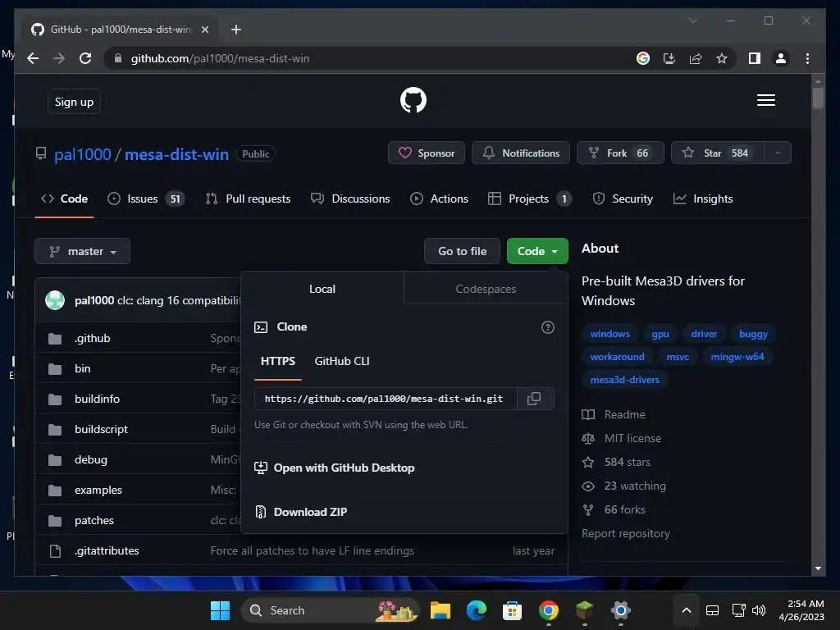Close the GitHub browser tab

(204, 30)
